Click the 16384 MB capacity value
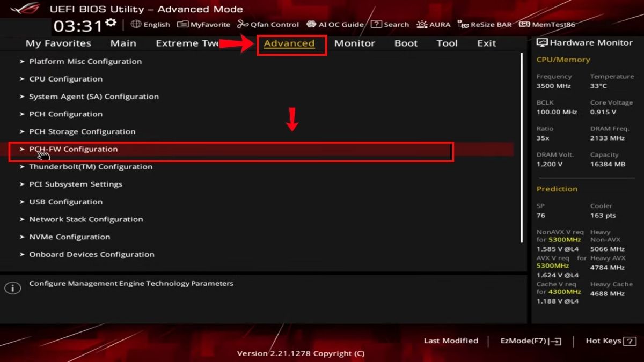This screenshot has width=644, height=362. (608, 165)
